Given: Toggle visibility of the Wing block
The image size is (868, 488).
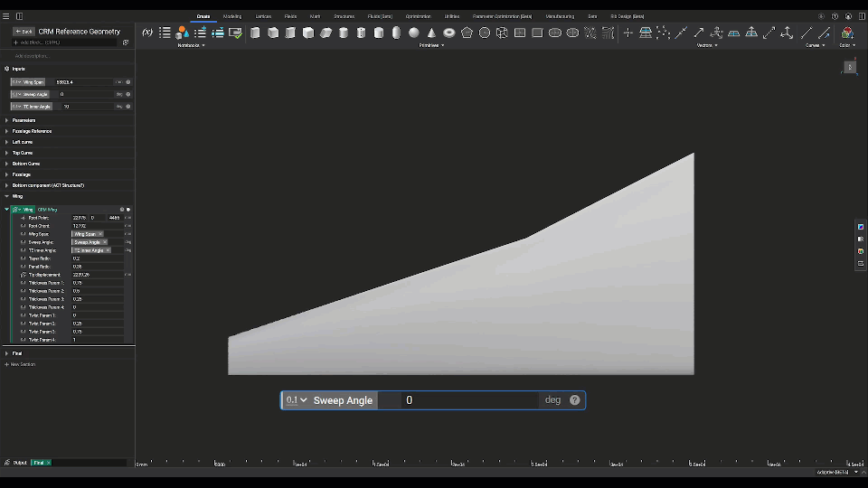Looking at the screenshot, I should [128, 210].
